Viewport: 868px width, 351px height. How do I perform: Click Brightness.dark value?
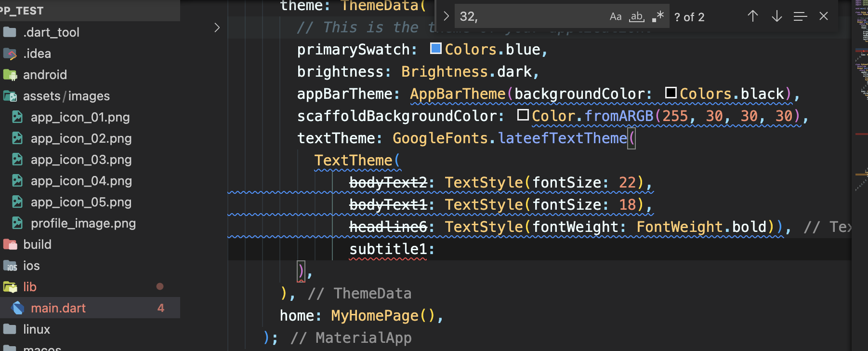466,72
